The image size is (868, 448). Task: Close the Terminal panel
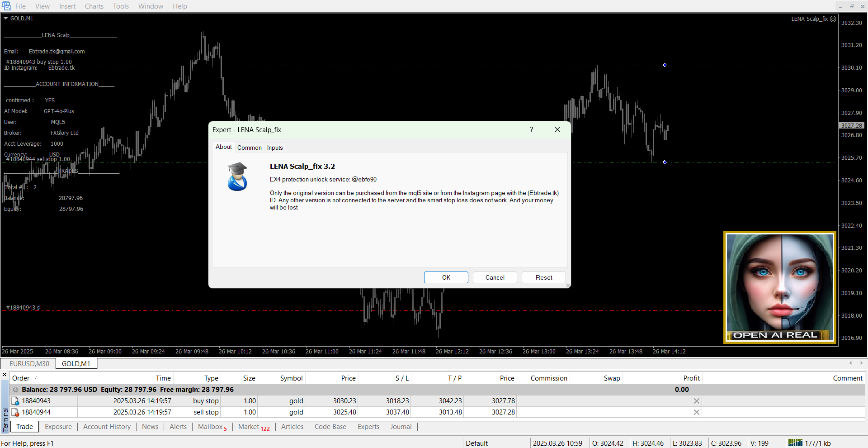[x=5, y=375]
